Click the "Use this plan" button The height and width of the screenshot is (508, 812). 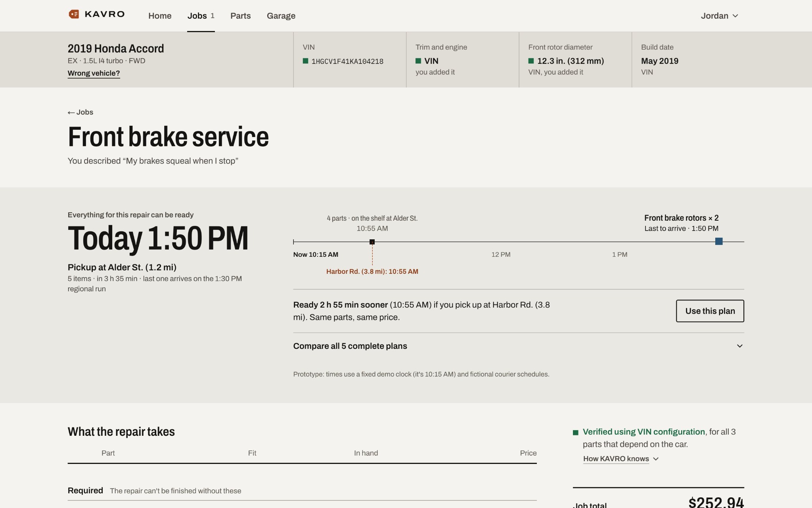[710, 311]
